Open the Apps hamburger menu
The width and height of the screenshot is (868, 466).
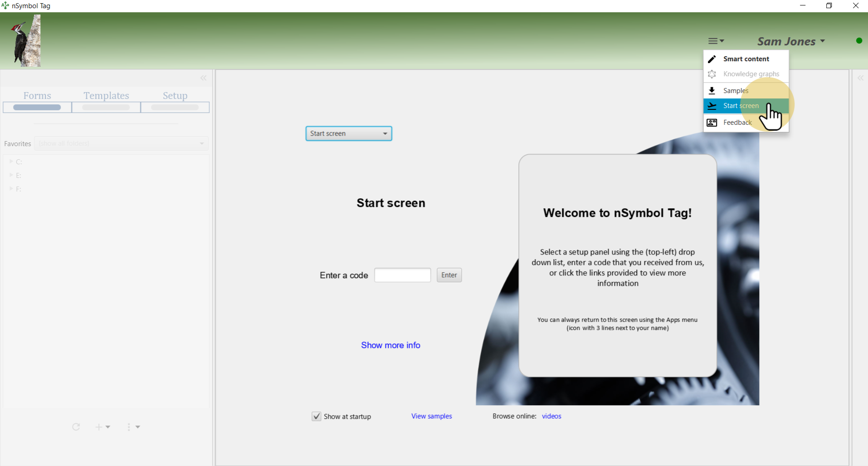(716, 41)
